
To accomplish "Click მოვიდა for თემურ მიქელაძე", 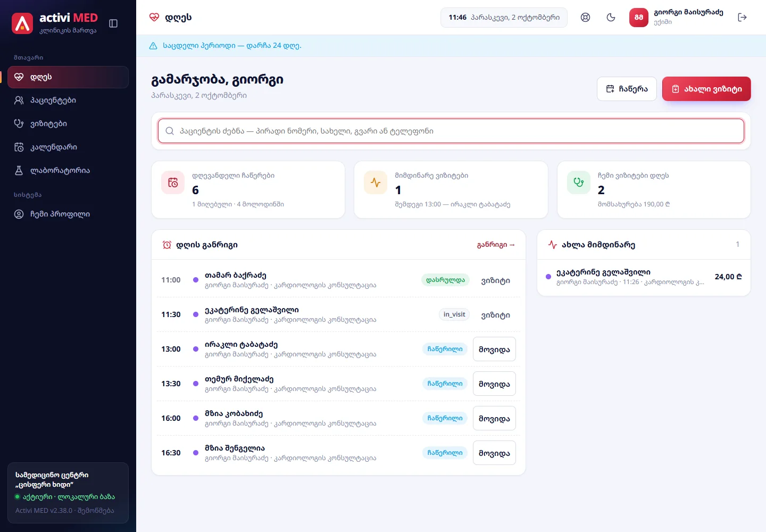I will [494, 384].
